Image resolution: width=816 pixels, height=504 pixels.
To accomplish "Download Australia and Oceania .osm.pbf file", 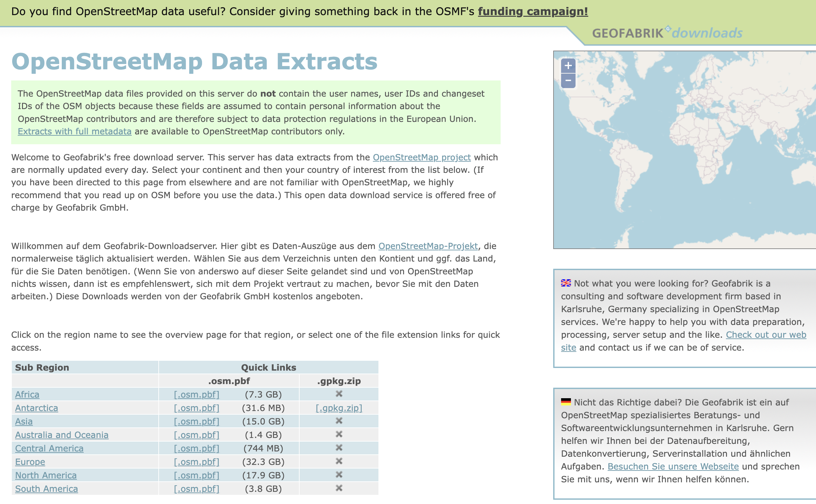I will pos(196,435).
